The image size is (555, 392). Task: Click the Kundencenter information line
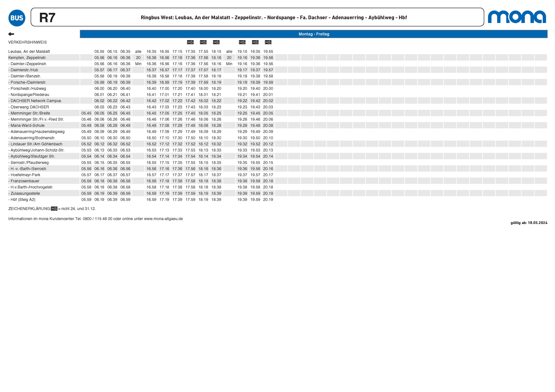click(95, 219)
